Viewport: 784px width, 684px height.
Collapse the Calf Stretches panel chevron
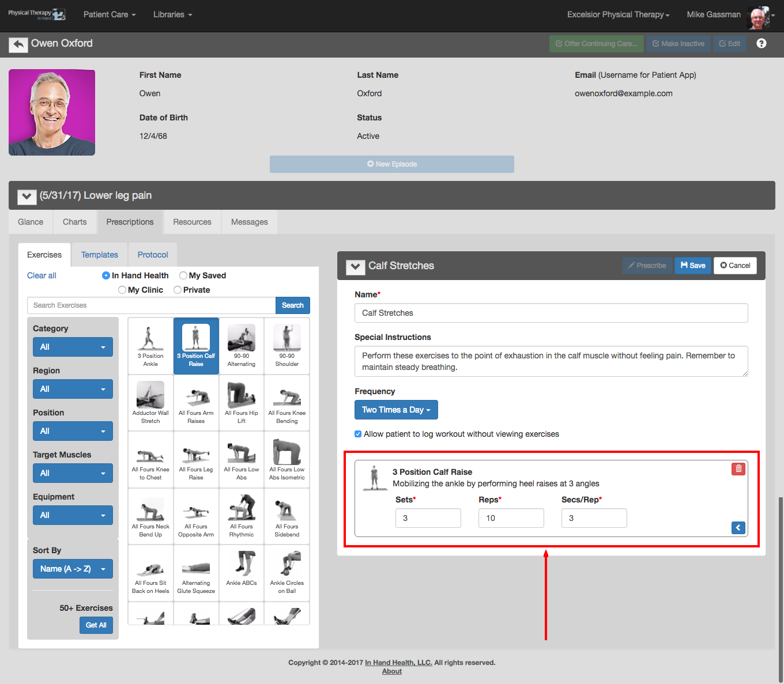tap(356, 266)
